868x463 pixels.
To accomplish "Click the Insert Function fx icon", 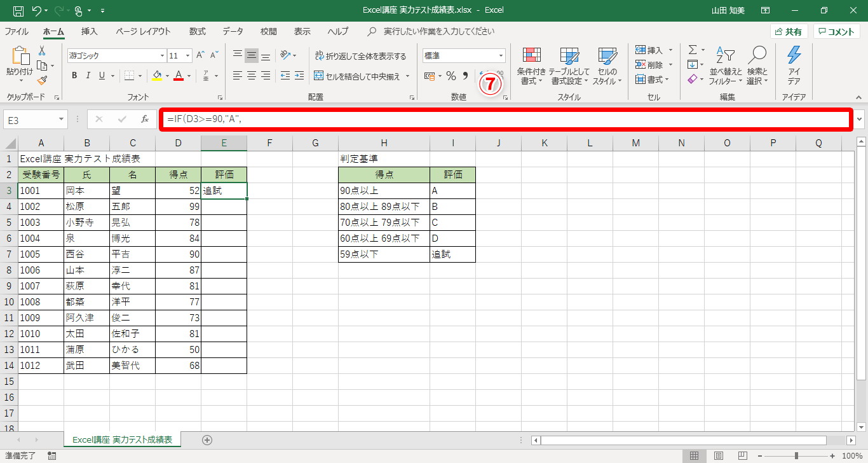I will pos(145,119).
